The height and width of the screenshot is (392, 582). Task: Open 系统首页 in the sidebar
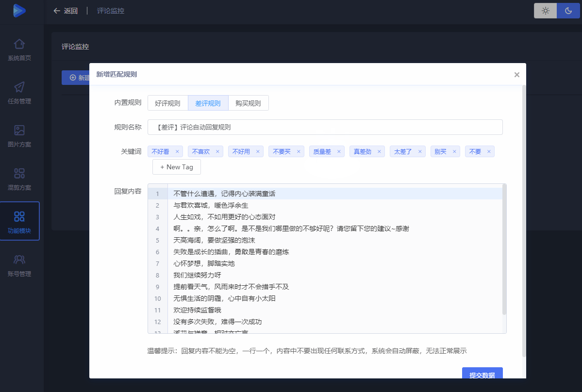19,50
